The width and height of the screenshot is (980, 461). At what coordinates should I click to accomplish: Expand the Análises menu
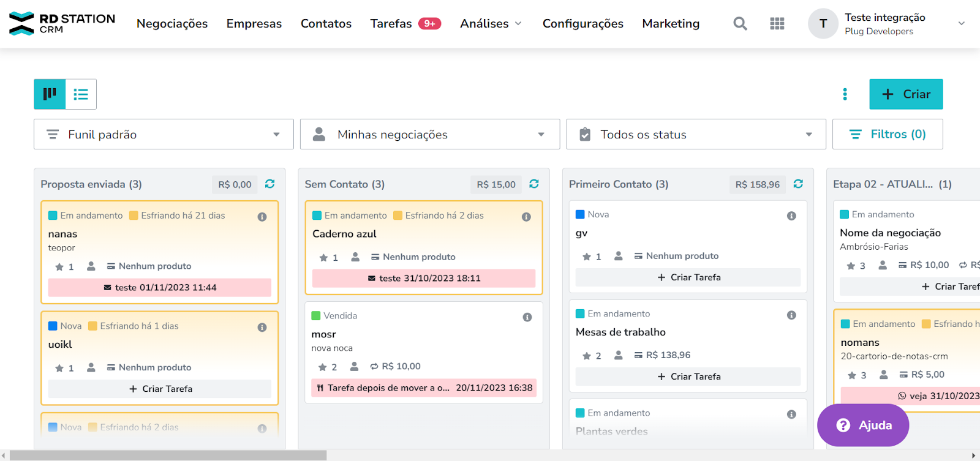(x=491, y=24)
